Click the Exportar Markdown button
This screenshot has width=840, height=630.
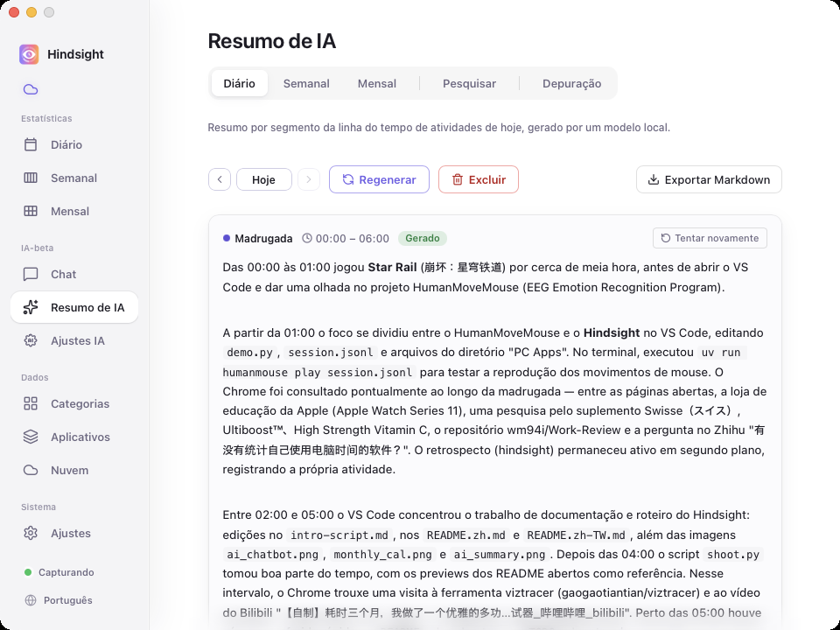click(x=709, y=179)
